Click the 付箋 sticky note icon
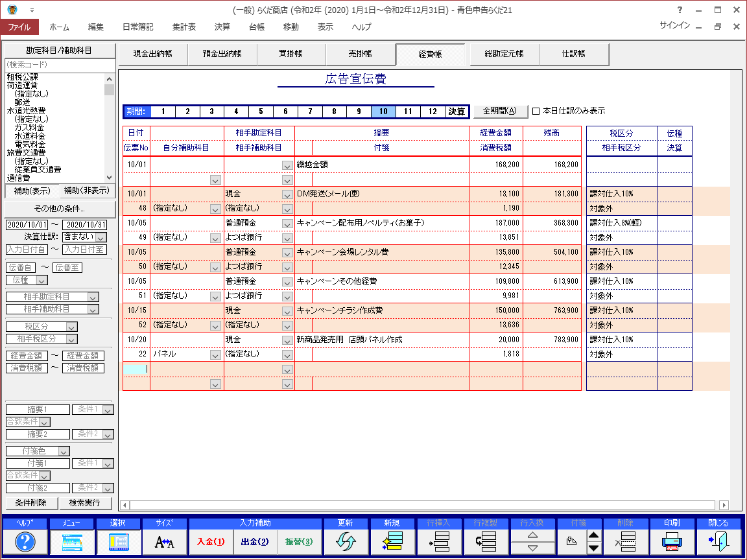 click(x=572, y=542)
